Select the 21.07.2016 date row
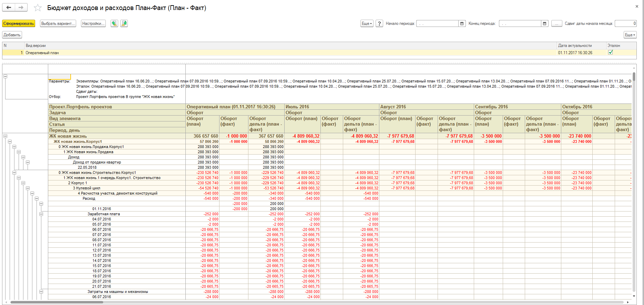This screenshot has width=644, height=305. coord(117,286)
